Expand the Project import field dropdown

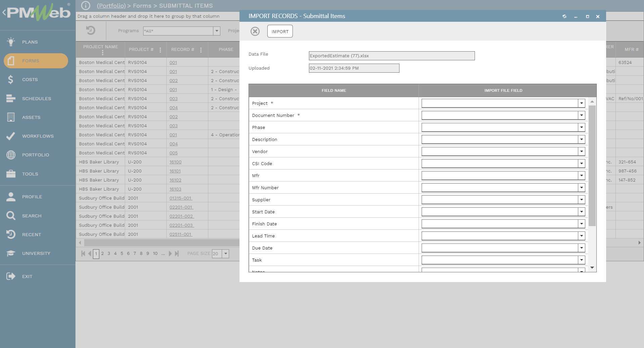coord(581,103)
